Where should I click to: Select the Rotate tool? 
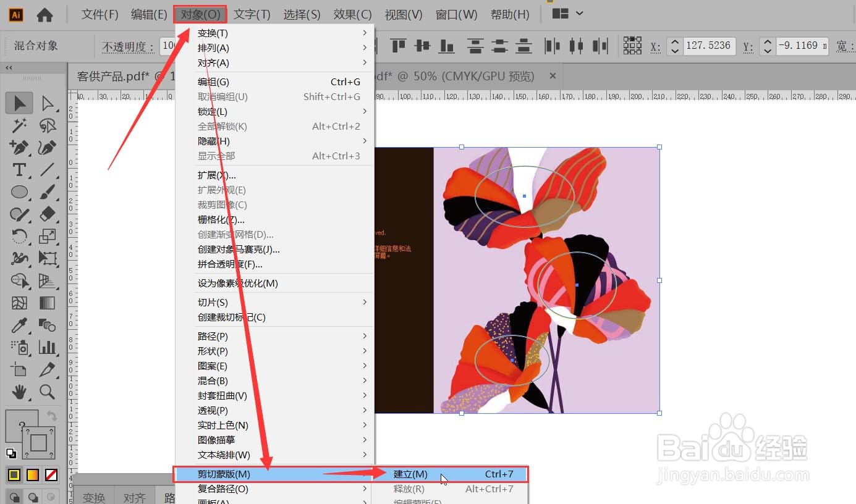pyautogui.click(x=19, y=236)
